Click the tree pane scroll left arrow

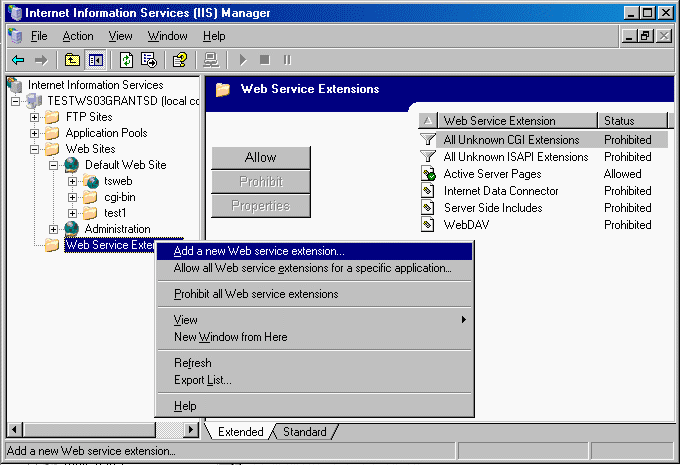coord(15,430)
